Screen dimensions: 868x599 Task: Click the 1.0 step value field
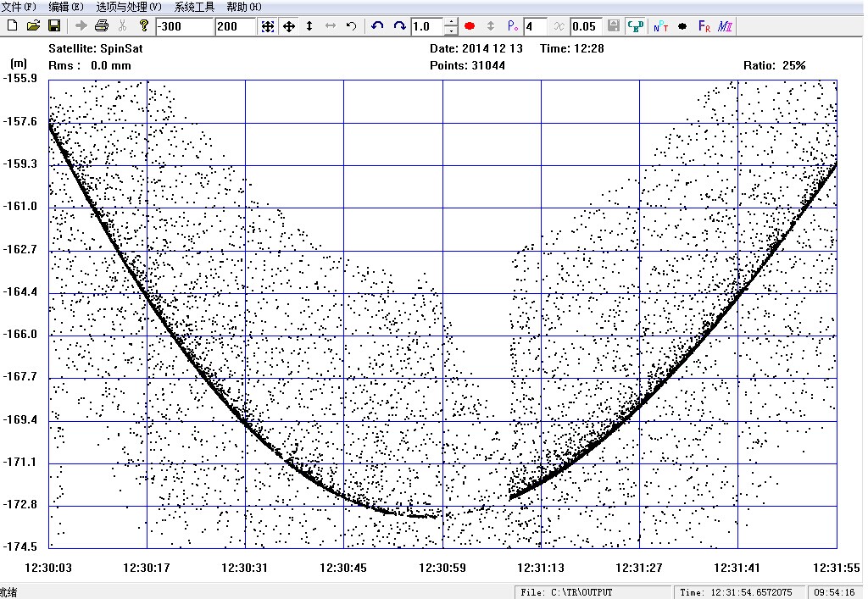(x=427, y=26)
